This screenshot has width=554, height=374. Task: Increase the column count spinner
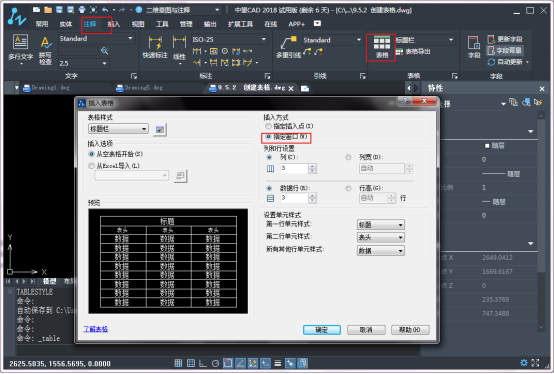312,166
